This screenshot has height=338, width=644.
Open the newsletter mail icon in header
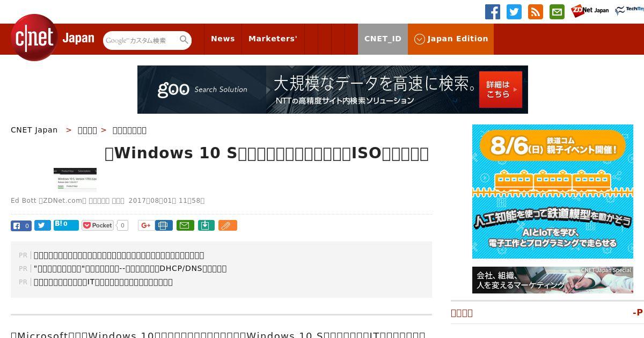(x=557, y=12)
